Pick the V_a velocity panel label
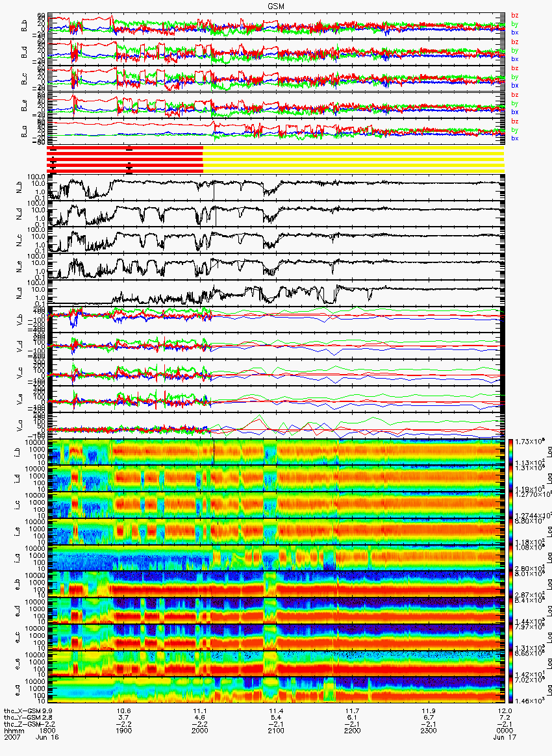 pyautogui.click(x=20, y=425)
